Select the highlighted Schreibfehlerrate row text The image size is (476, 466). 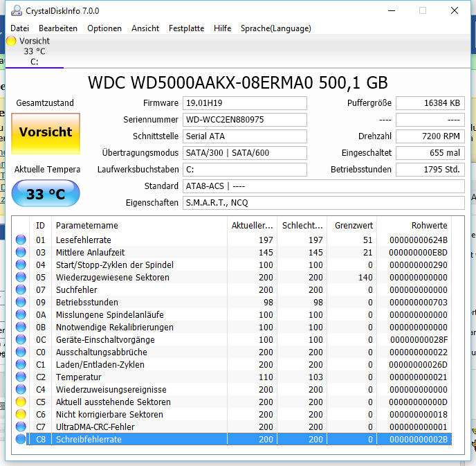(x=89, y=439)
